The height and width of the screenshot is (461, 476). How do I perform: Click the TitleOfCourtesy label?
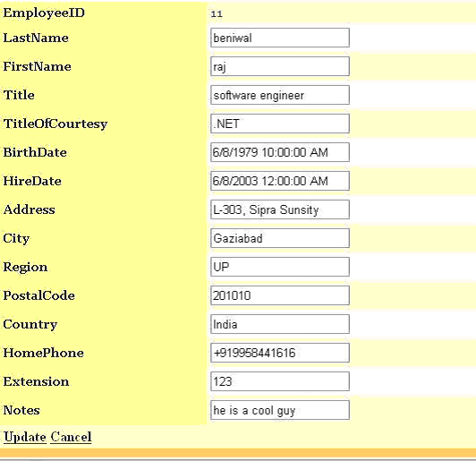click(x=55, y=124)
